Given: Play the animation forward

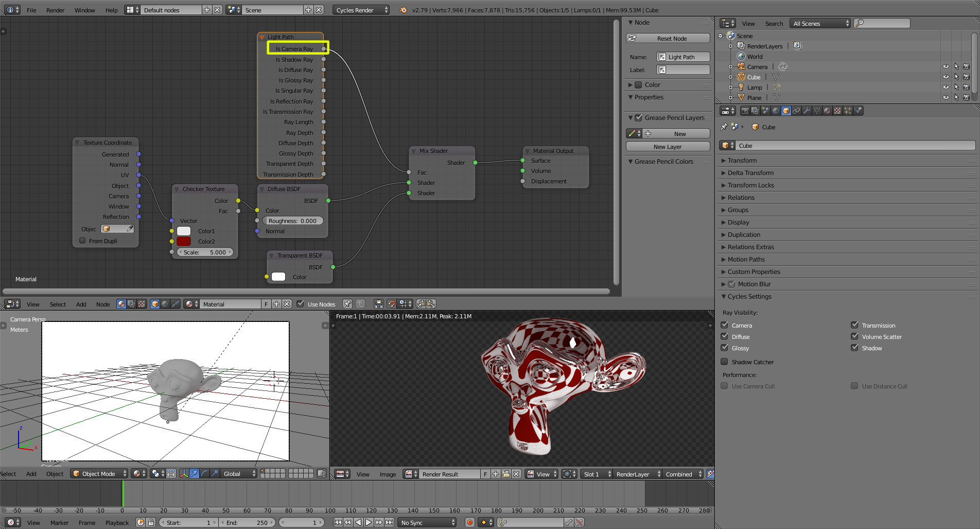Looking at the screenshot, I should point(369,522).
